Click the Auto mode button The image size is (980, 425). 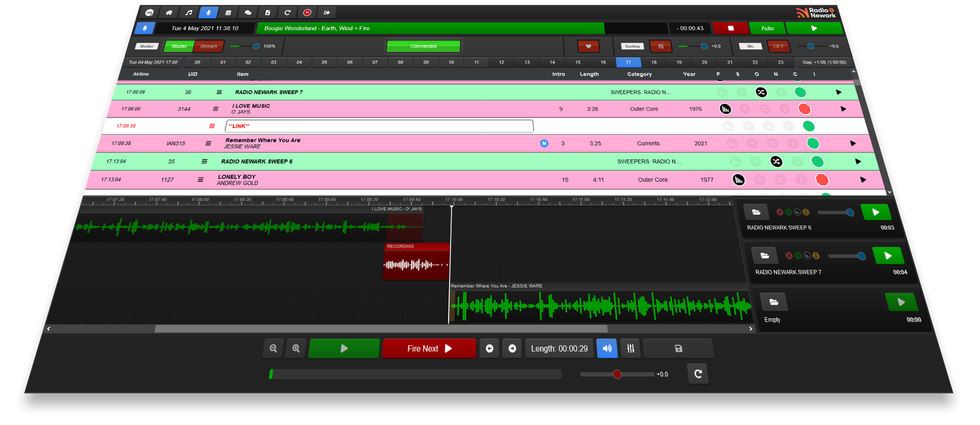pos(767,29)
